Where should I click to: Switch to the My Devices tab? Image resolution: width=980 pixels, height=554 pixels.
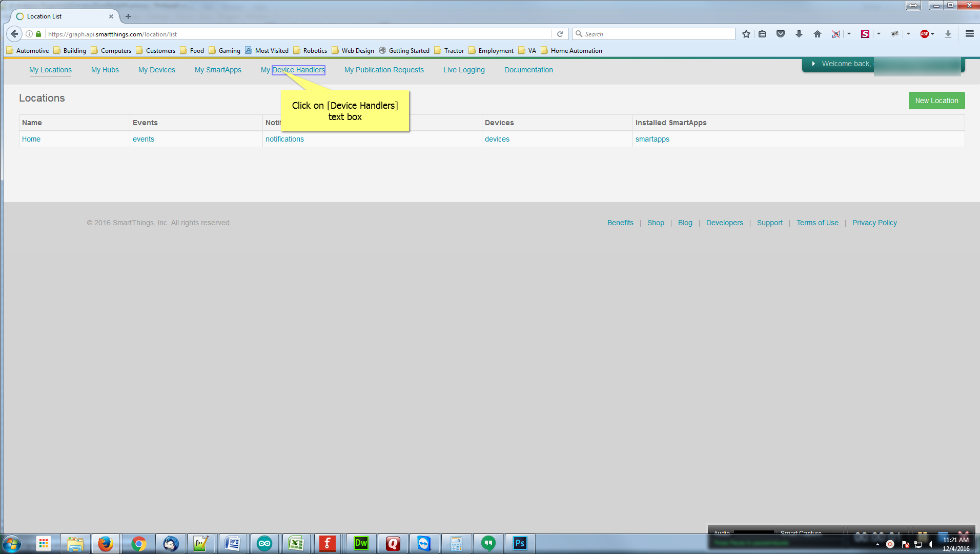point(157,70)
